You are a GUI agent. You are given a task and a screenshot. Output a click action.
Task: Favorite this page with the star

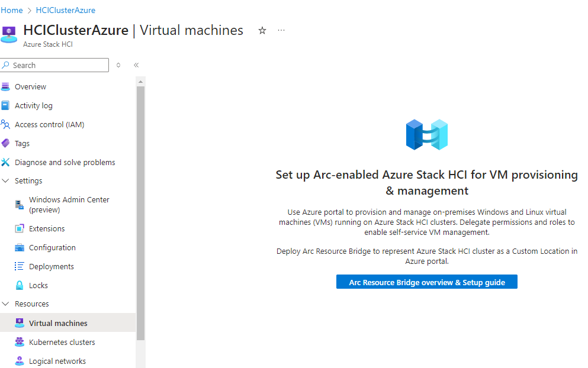pos(262,30)
